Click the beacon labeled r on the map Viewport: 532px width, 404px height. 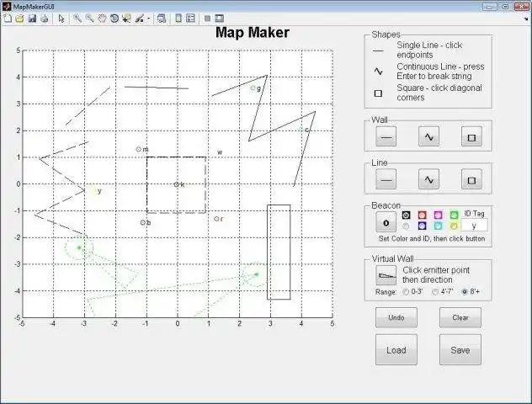tap(216, 219)
